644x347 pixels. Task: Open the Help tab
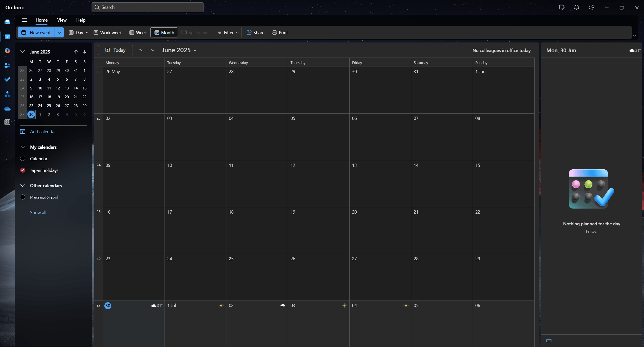81,20
